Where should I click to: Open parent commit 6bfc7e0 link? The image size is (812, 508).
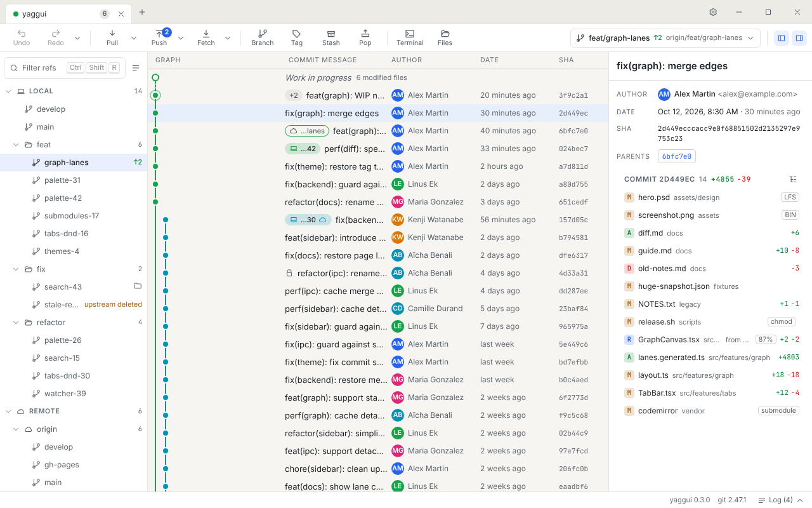point(677,156)
